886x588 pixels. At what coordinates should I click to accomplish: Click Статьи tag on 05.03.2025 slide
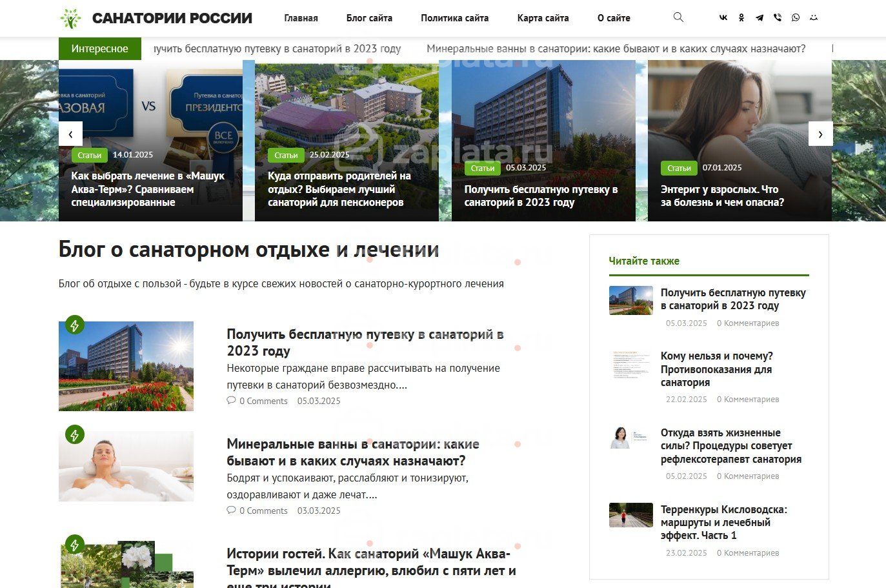point(483,168)
